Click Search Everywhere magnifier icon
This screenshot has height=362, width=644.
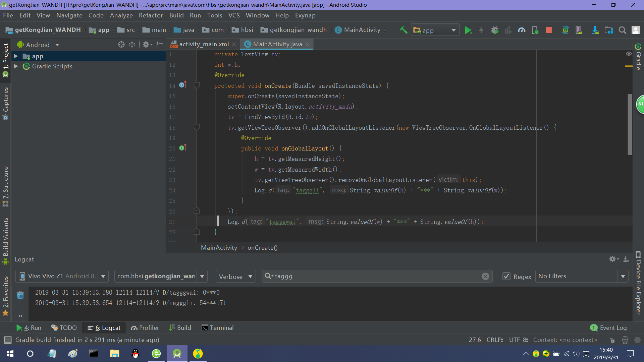(623, 30)
